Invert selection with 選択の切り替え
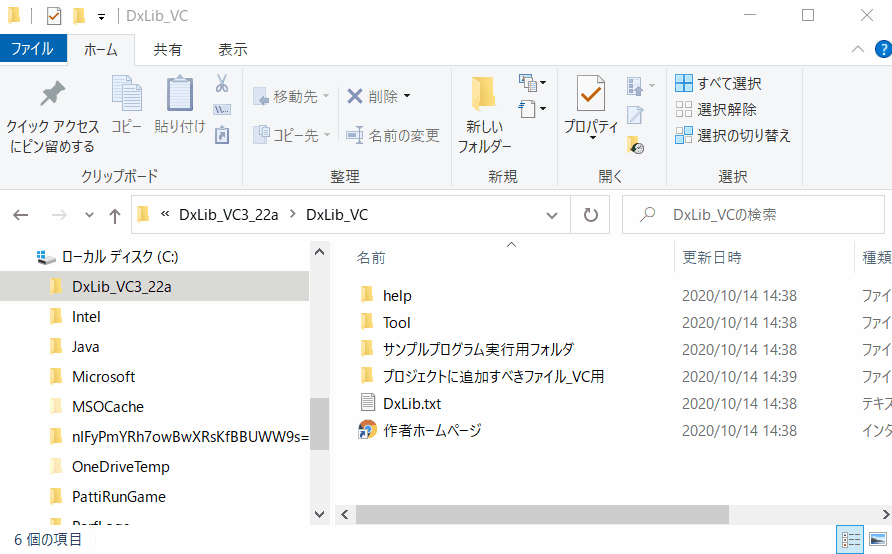The height and width of the screenshot is (554, 892). click(733, 135)
